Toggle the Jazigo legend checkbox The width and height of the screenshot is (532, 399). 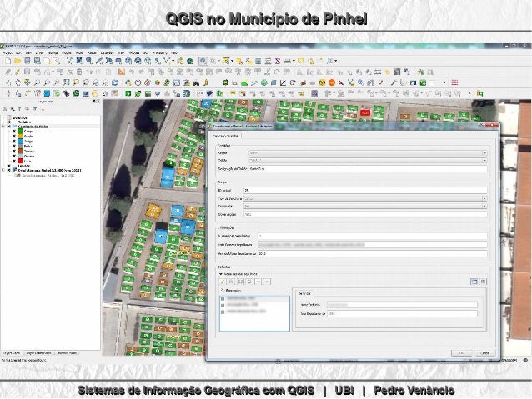(14, 141)
